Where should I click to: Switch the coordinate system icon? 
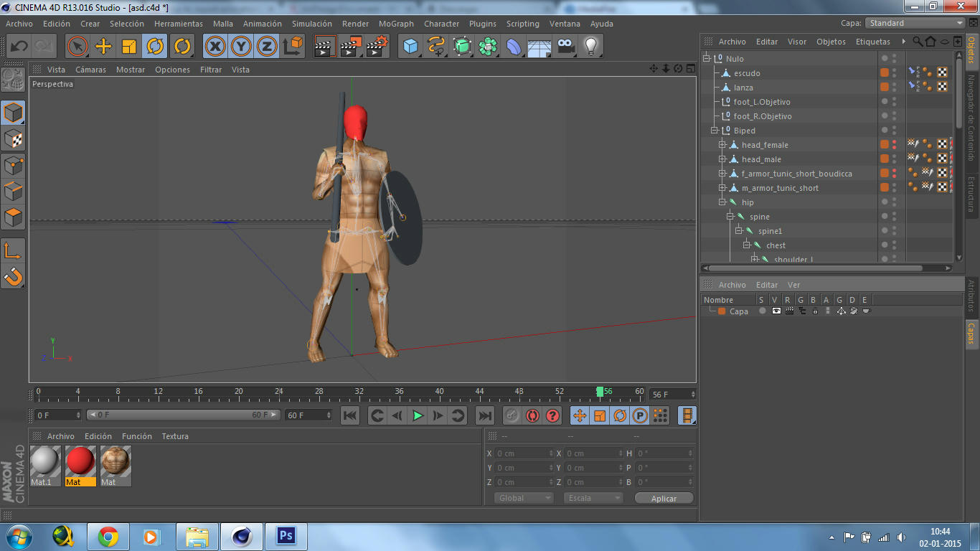click(x=293, y=47)
